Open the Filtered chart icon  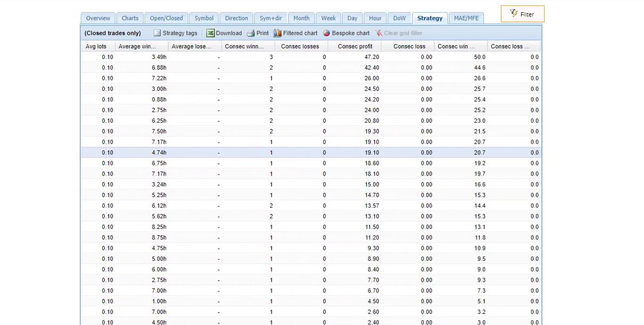click(x=278, y=33)
